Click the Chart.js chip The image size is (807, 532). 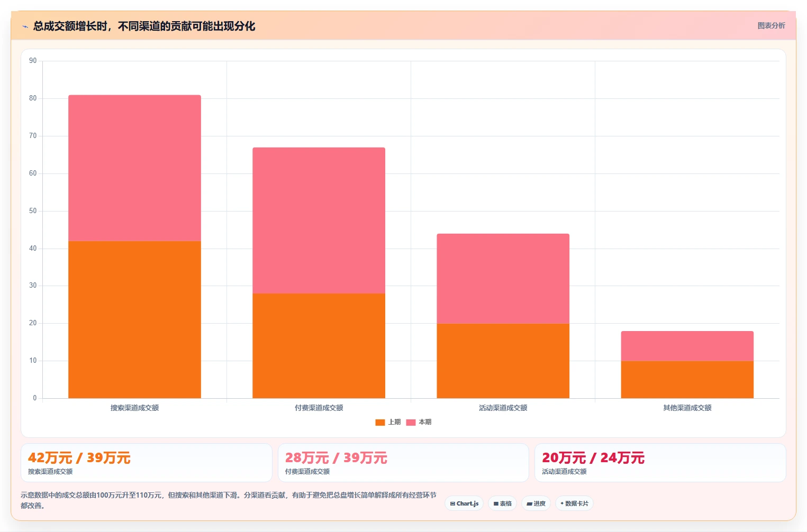point(464,503)
